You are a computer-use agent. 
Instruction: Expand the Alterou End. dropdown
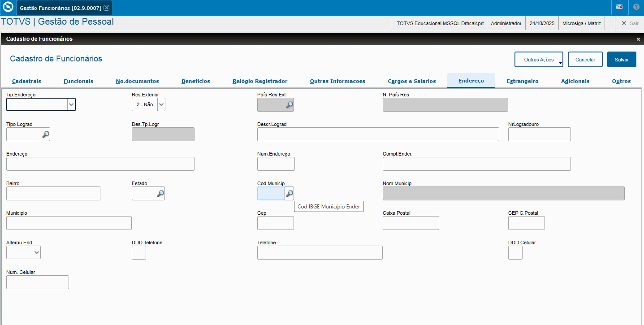click(37, 252)
